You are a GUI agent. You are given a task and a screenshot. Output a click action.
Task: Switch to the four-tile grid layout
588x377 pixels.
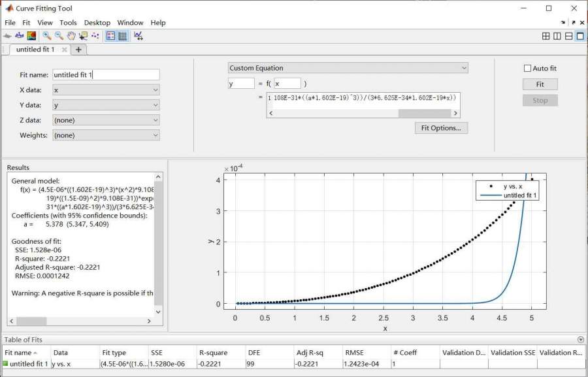pos(546,37)
